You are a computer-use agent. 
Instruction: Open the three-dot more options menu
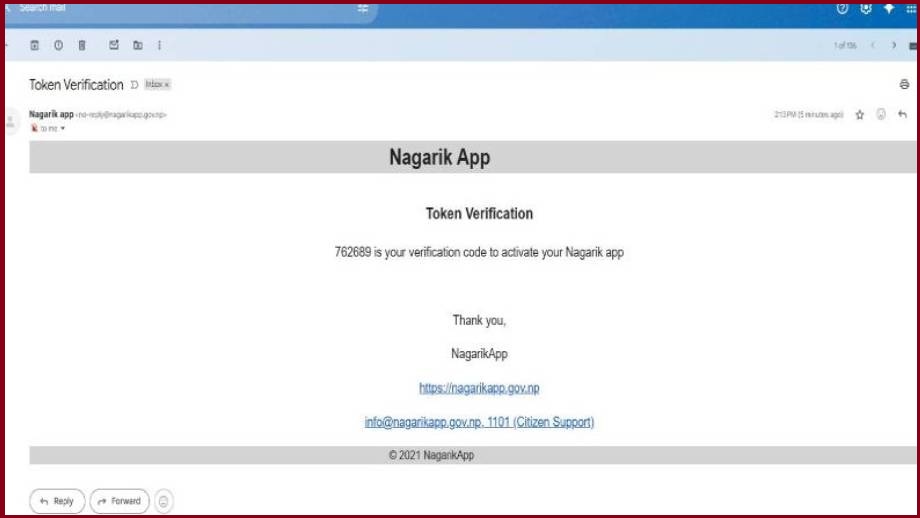pyautogui.click(x=160, y=45)
